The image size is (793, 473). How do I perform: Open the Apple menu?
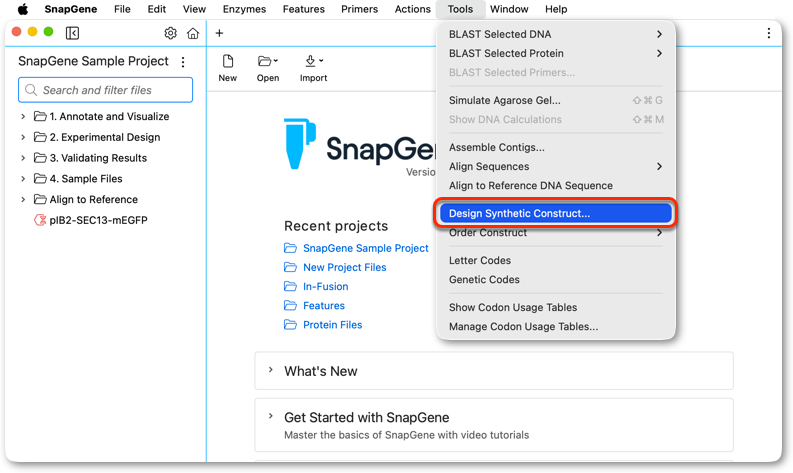pyautogui.click(x=23, y=9)
